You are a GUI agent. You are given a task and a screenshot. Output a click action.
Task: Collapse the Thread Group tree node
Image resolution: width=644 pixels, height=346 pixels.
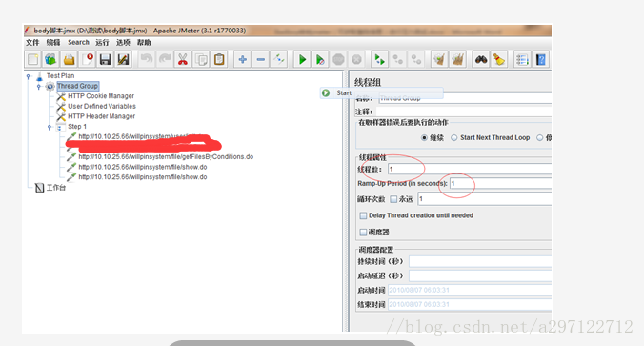39,87
